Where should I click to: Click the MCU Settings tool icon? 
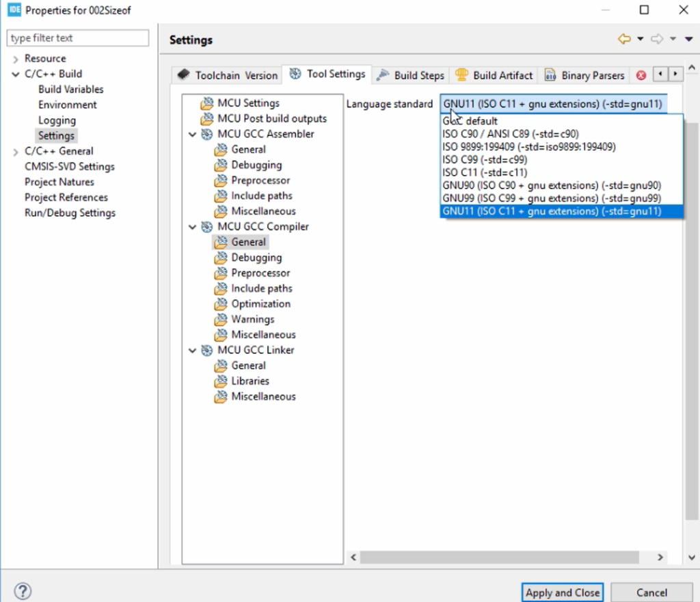[206, 103]
